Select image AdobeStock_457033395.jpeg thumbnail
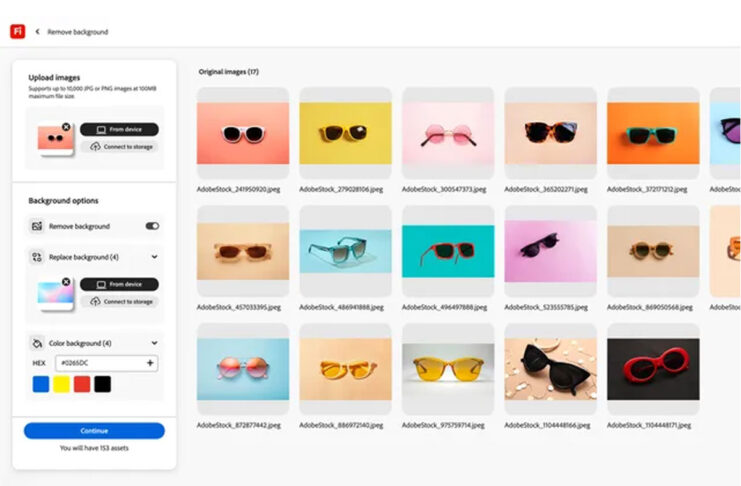741x486 pixels. point(243,251)
